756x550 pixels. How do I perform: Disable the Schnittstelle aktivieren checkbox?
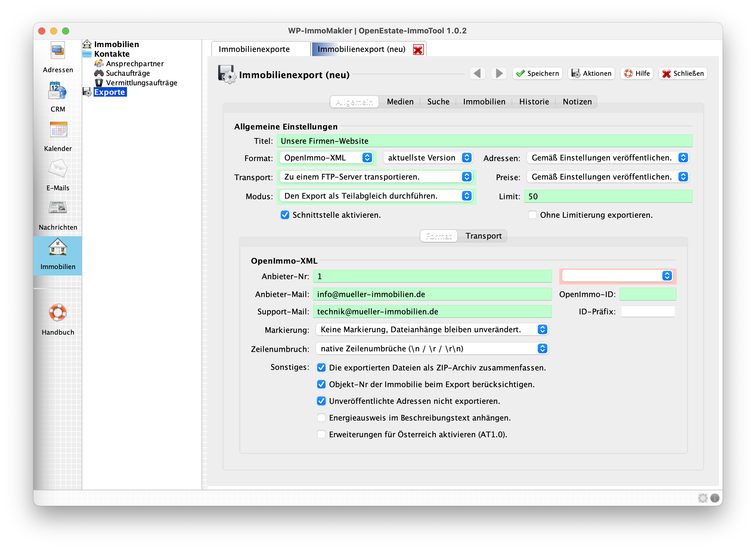285,215
